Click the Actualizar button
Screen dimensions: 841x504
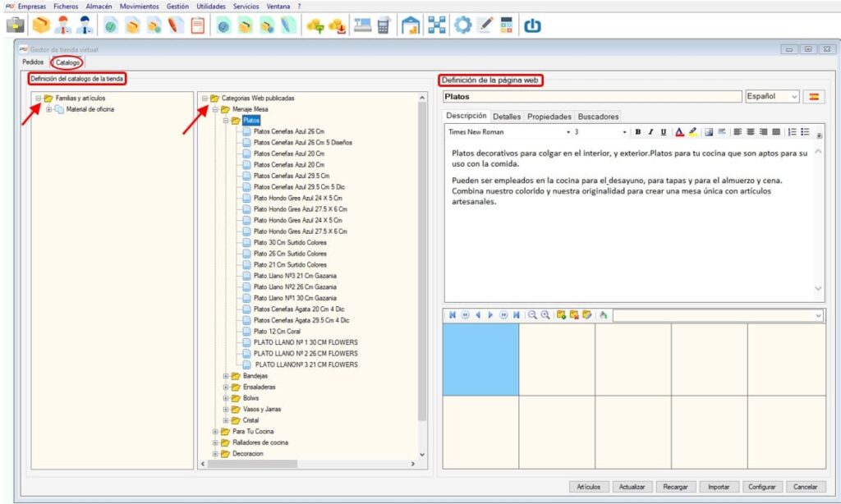click(632, 487)
